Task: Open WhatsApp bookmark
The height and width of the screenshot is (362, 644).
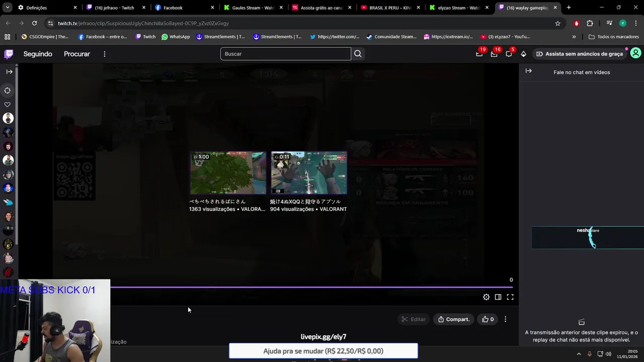Action: click(x=175, y=37)
